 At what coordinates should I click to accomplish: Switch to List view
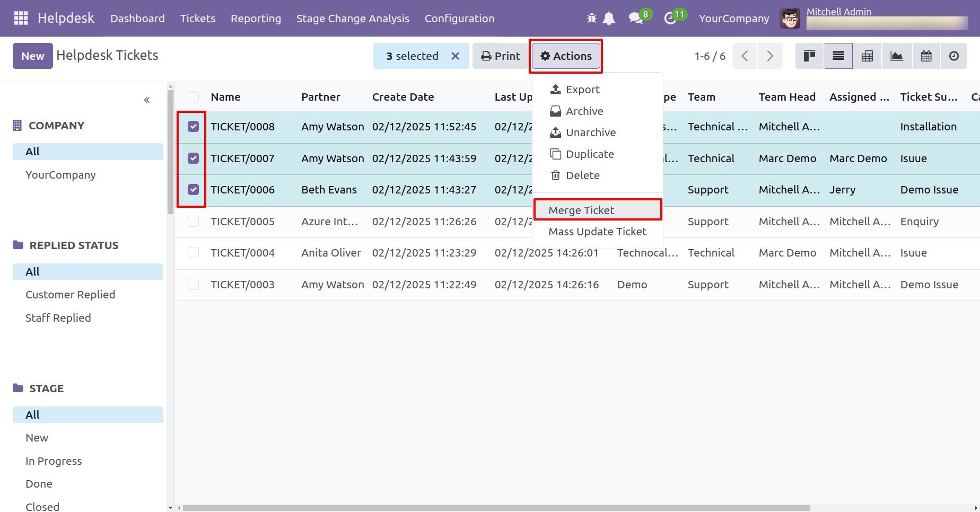(x=838, y=56)
